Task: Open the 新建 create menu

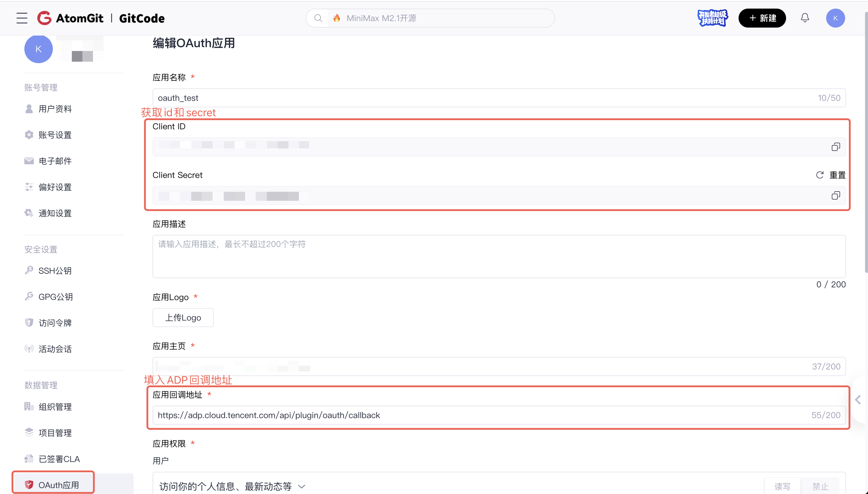Action: coord(762,18)
